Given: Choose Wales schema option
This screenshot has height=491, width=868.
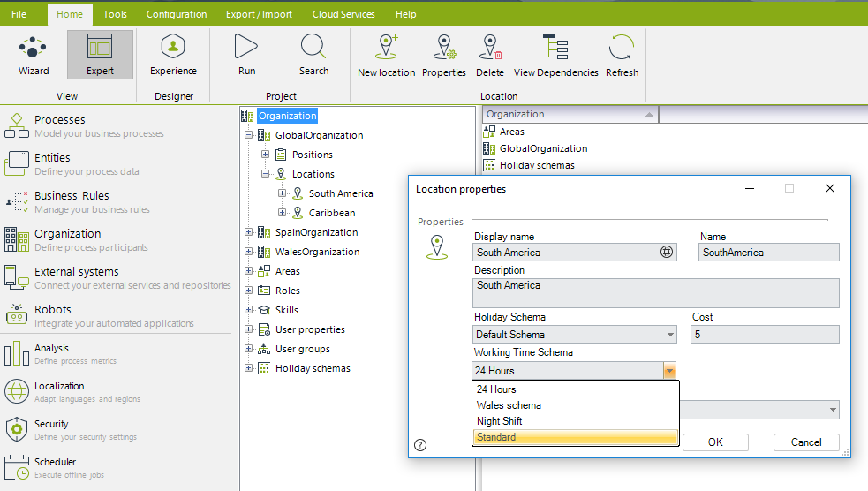Looking at the screenshot, I should 575,405.
